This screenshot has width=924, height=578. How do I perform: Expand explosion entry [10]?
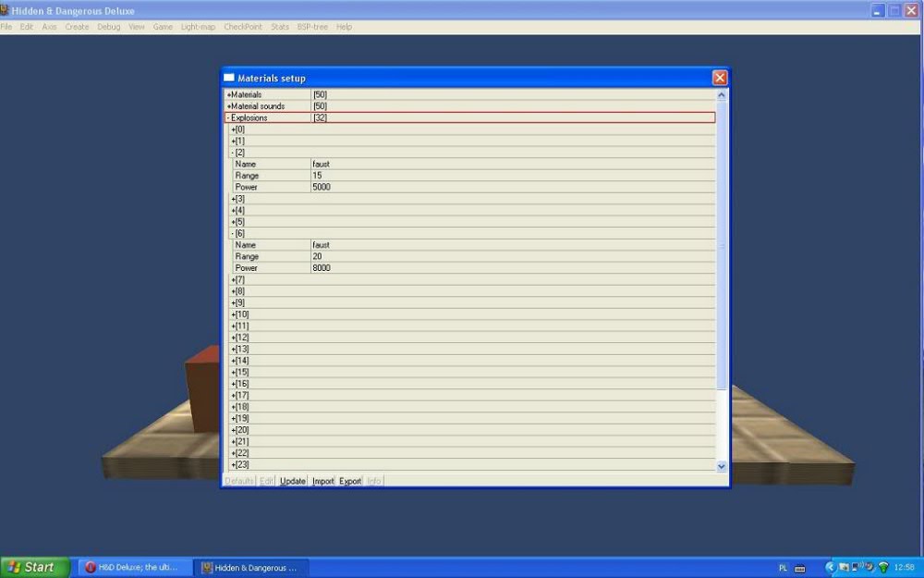pos(234,314)
